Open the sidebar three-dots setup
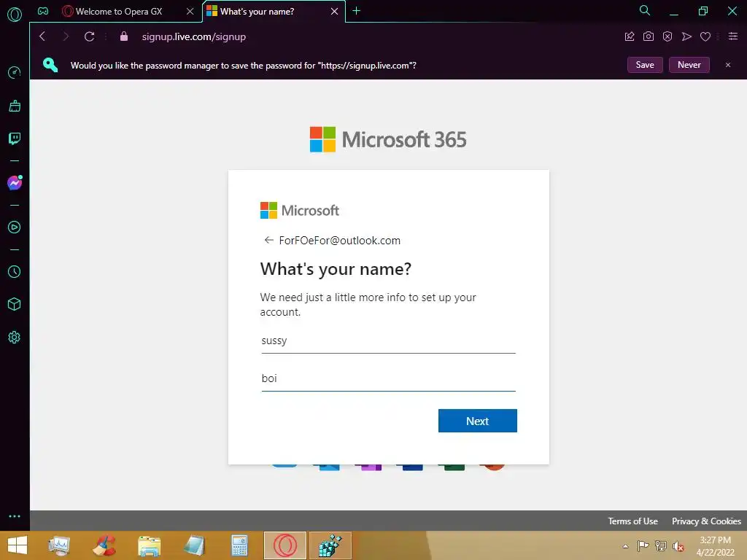Image resolution: width=747 pixels, height=560 pixels. (x=15, y=516)
